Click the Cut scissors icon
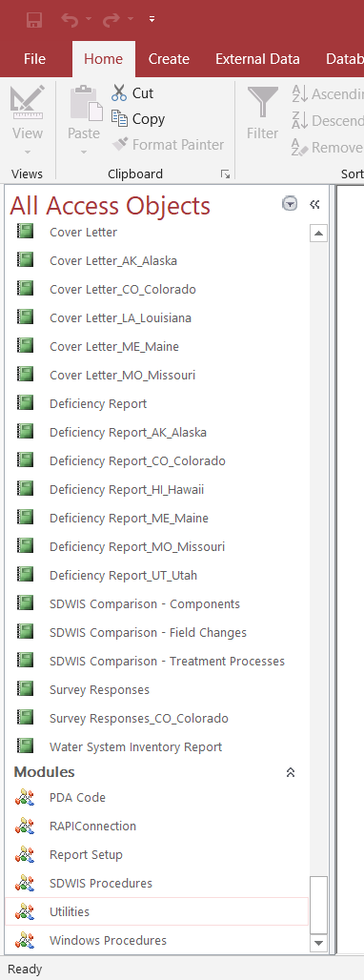This screenshot has height=980, width=364. pos(118,93)
